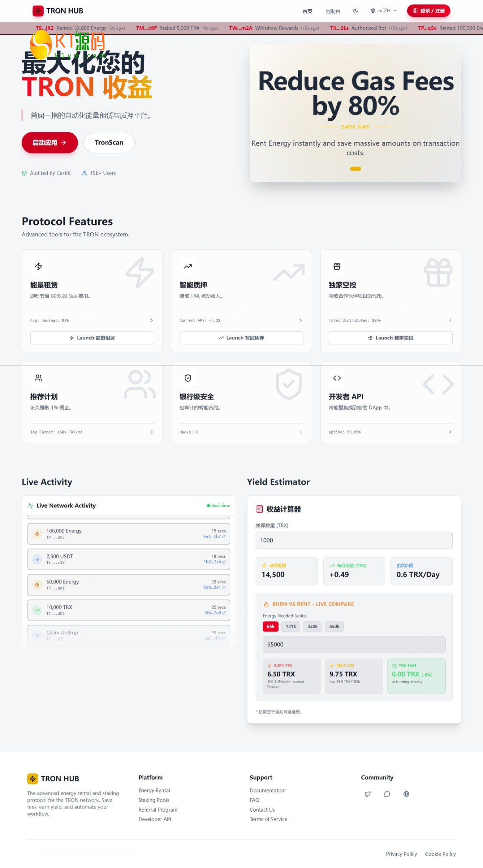Open the external link icon beside 8d9...0e1

[x=224, y=587]
